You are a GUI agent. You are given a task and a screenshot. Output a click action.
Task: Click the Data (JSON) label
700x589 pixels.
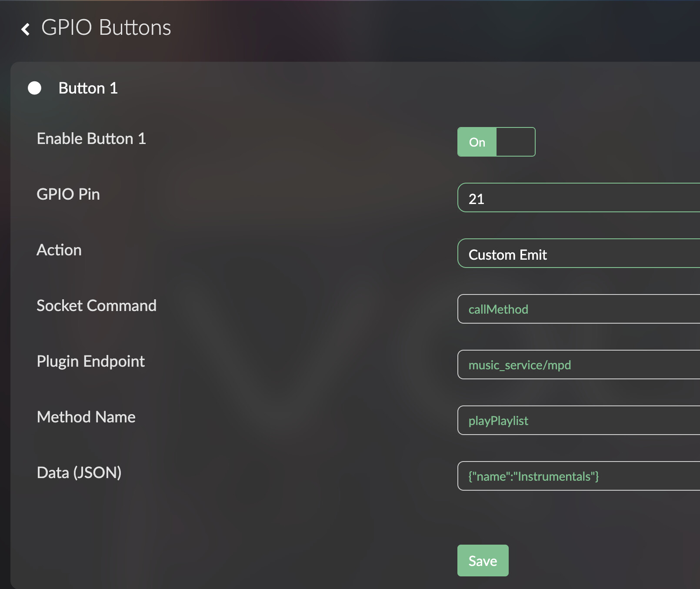coord(79,473)
